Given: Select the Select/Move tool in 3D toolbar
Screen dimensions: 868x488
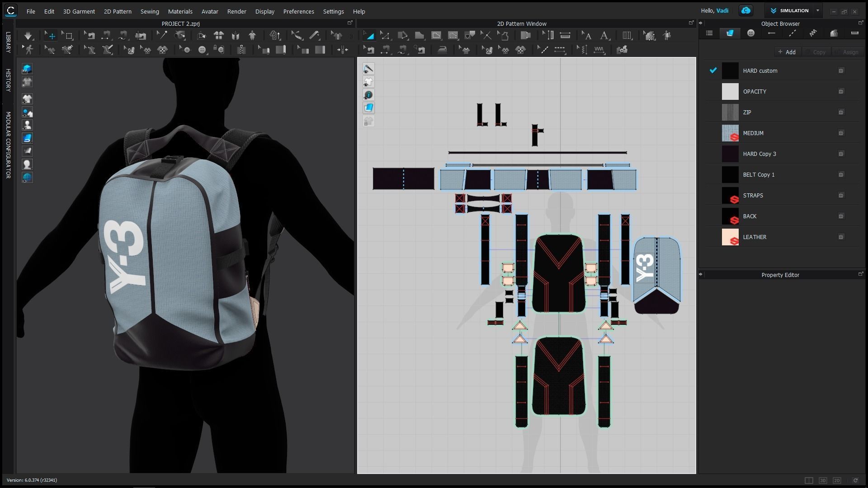Looking at the screenshot, I should tap(50, 36).
